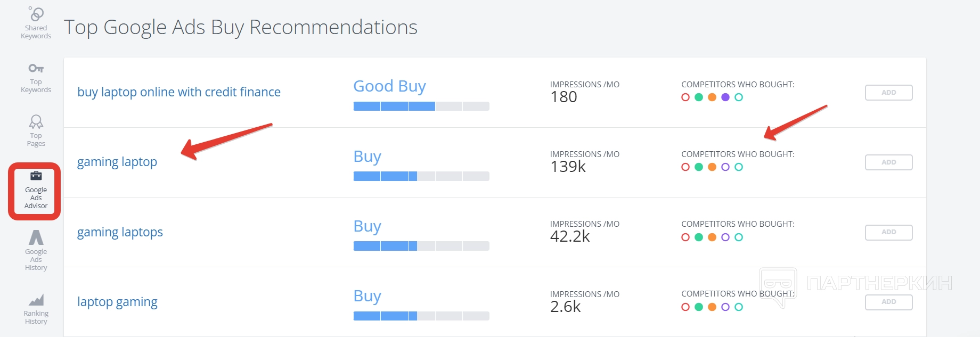The height and width of the screenshot is (337, 980).
Task: Select the Google Ads Advisor briefcase icon
Action: 36,176
